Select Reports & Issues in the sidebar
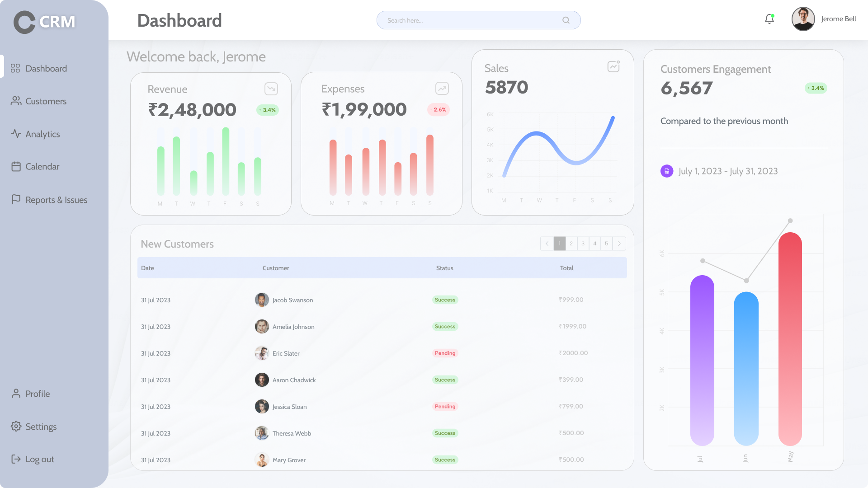This screenshot has height=488, width=868. pyautogui.click(x=57, y=199)
